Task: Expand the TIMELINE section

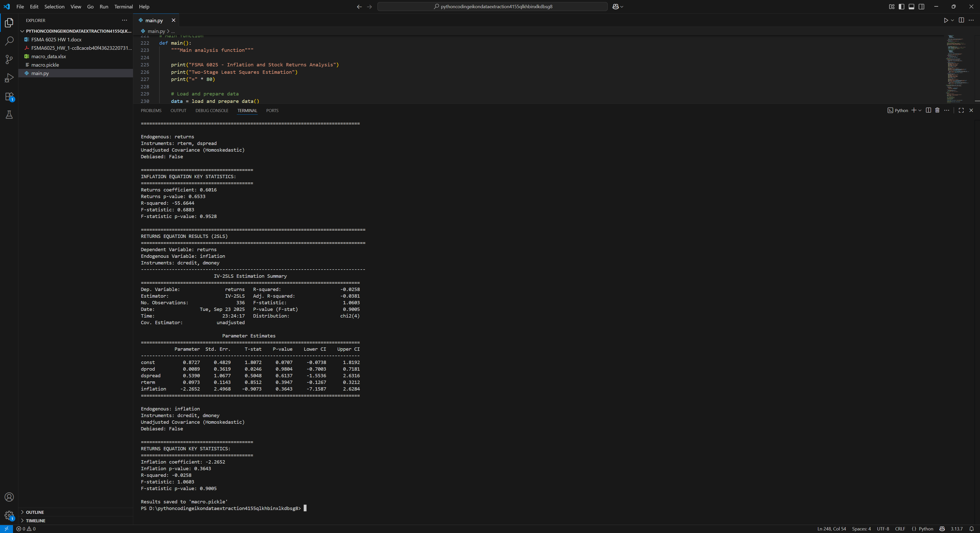Action: (x=76, y=520)
